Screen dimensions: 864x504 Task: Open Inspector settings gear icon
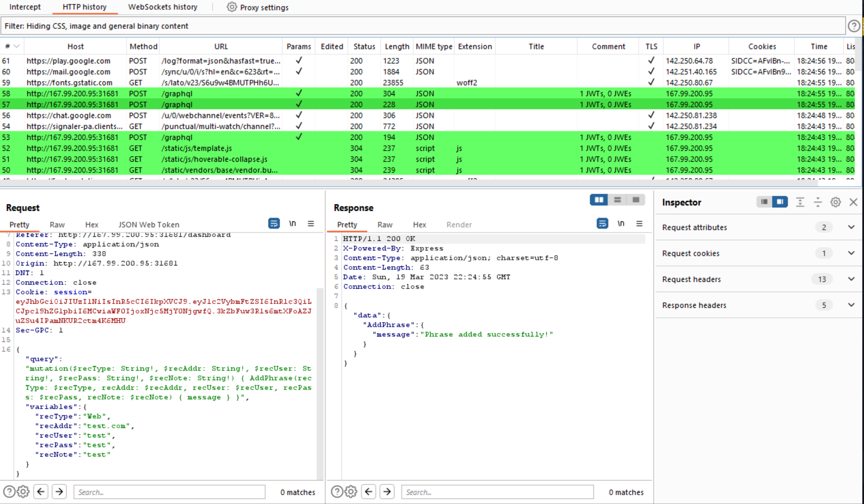pyautogui.click(x=835, y=202)
